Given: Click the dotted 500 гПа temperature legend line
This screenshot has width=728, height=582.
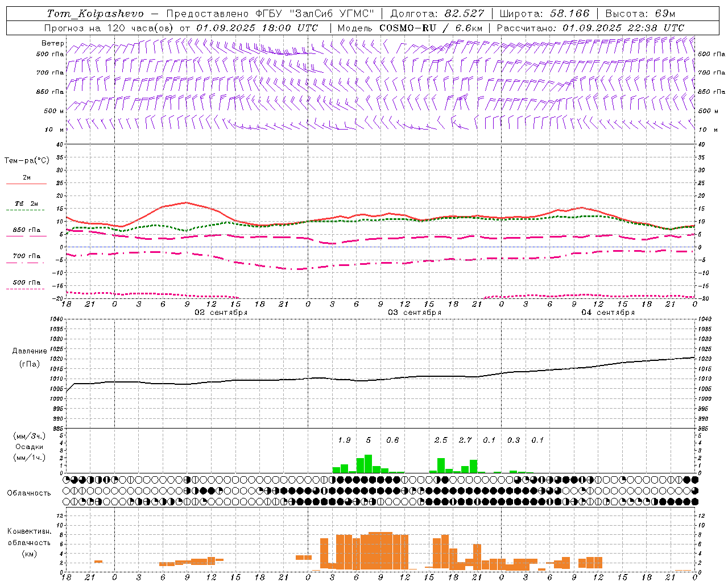Looking at the screenshot, I should coord(26,289).
